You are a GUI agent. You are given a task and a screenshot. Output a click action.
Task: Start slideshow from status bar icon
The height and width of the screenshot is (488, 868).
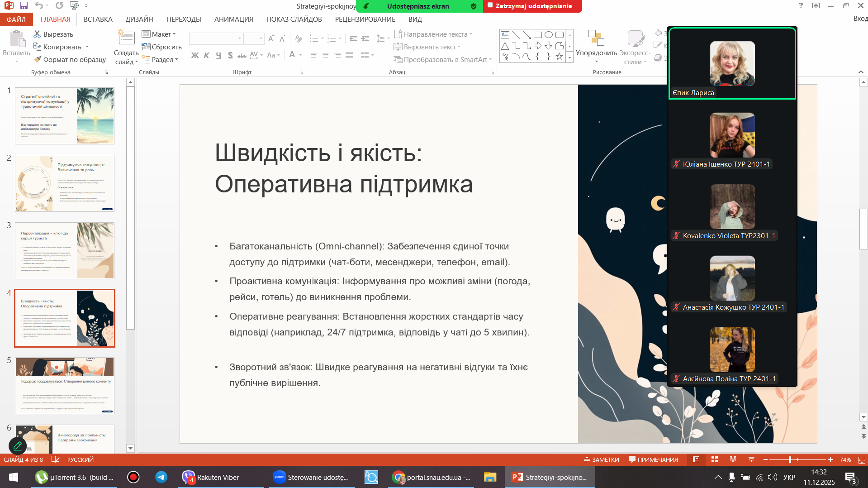pos(751,459)
